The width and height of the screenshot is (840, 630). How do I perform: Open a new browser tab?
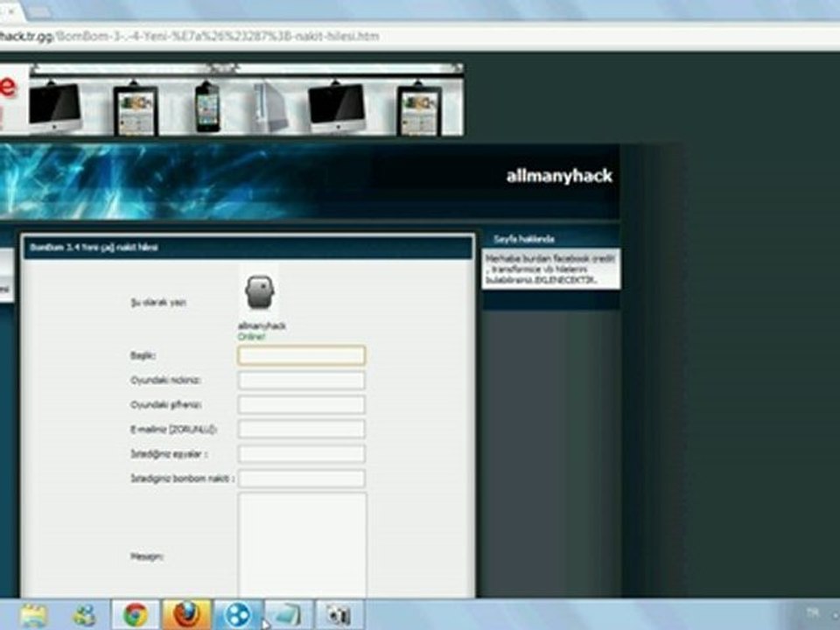point(38,11)
